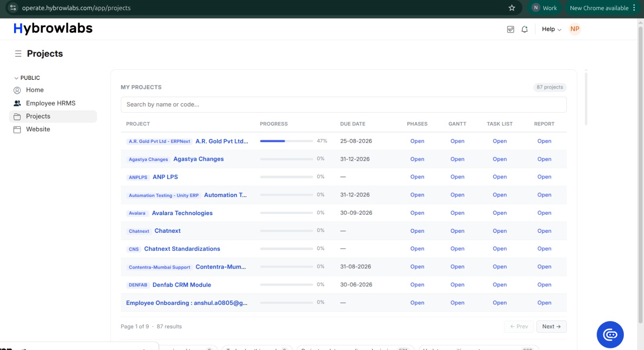Open Task List for Chatnext Standardizations
Screen dimensions: 644x350
click(500, 249)
